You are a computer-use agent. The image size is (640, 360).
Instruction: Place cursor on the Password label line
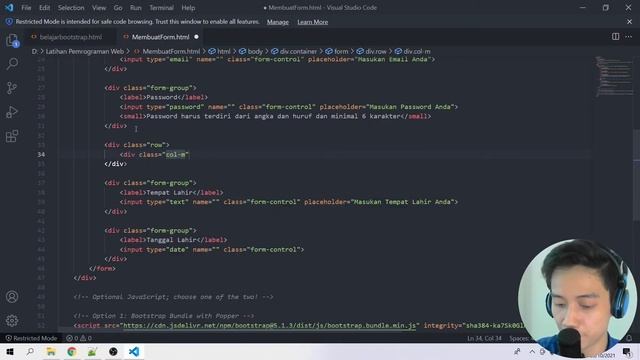pos(164,97)
